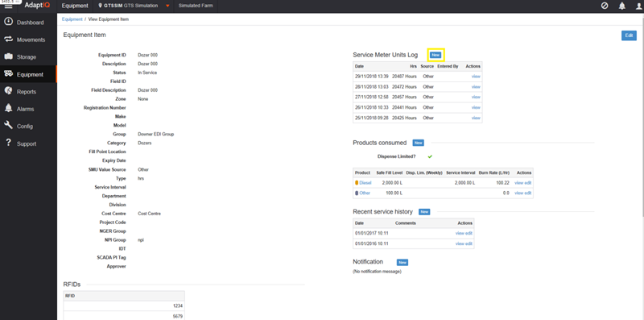Click the Downer EDI Group value
The image size is (644, 320).
[x=155, y=134]
